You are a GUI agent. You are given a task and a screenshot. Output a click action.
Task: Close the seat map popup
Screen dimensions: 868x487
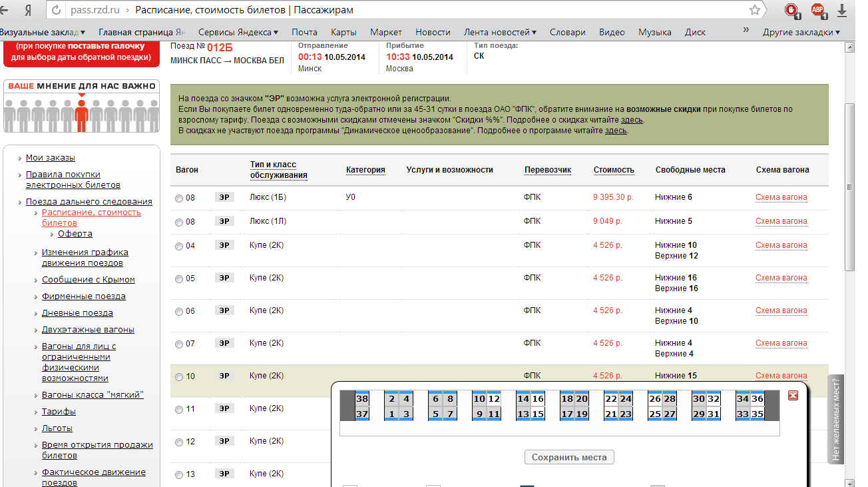tap(793, 395)
